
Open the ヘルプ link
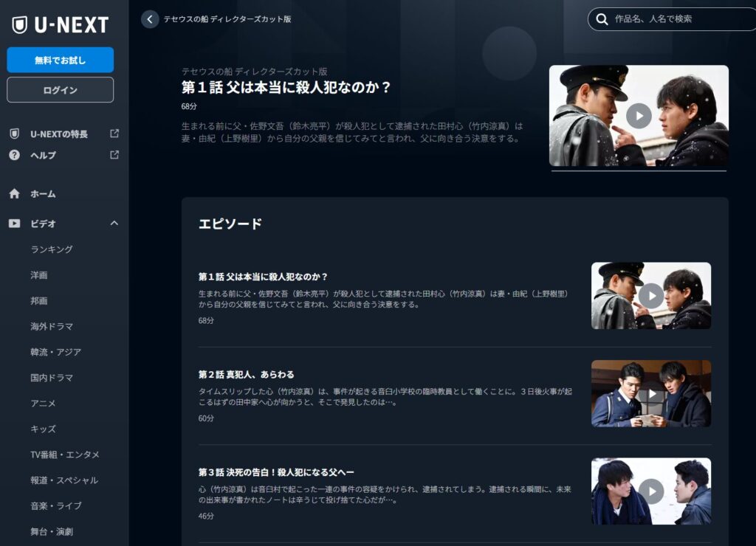point(44,155)
